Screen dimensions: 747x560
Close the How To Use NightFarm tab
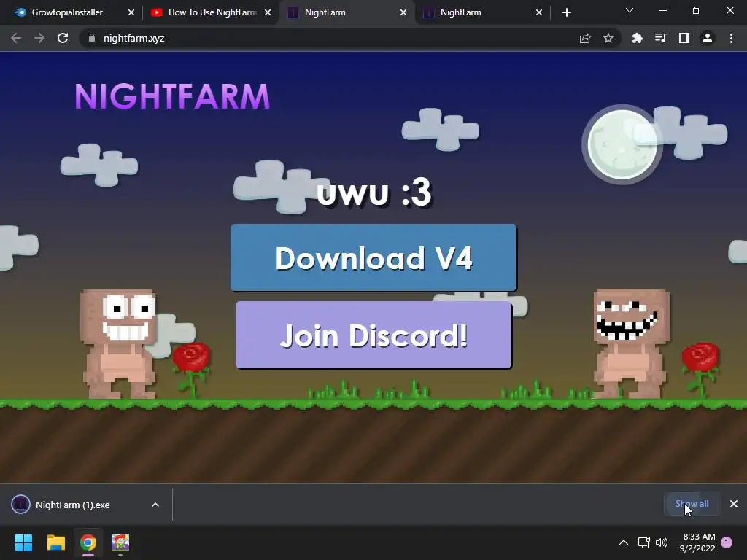[268, 12]
